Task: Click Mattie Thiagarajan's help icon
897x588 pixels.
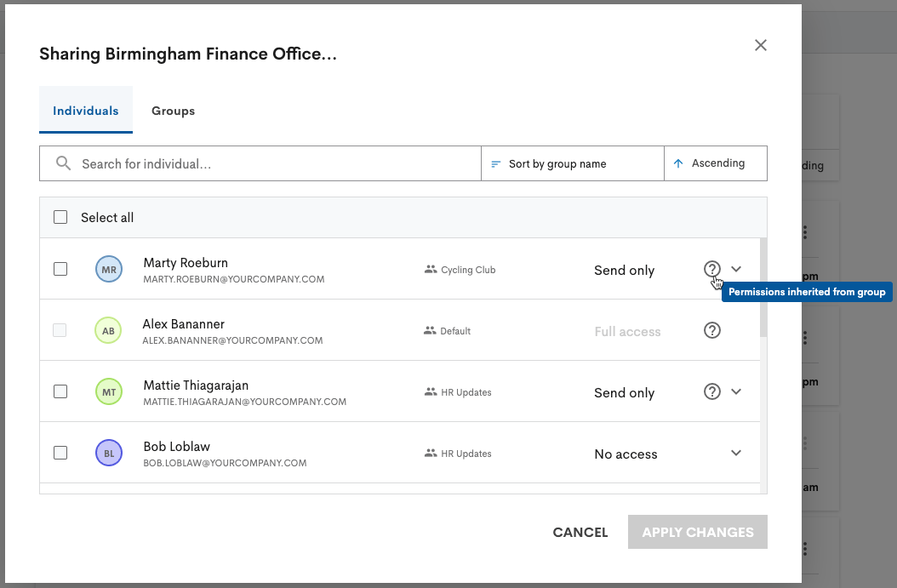Action: (x=712, y=391)
